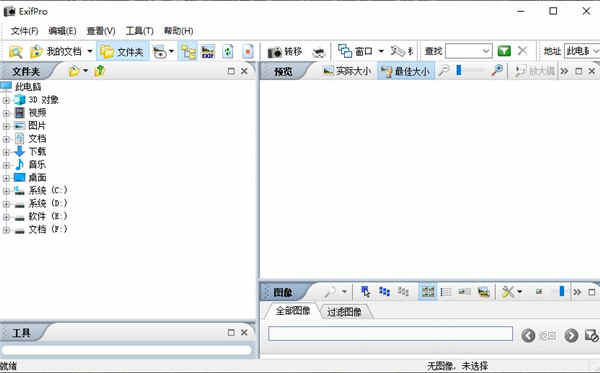Toggle the folder tree view toolbar icon
This screenshot has width=600, height=373.
click(x=188, y=52)
